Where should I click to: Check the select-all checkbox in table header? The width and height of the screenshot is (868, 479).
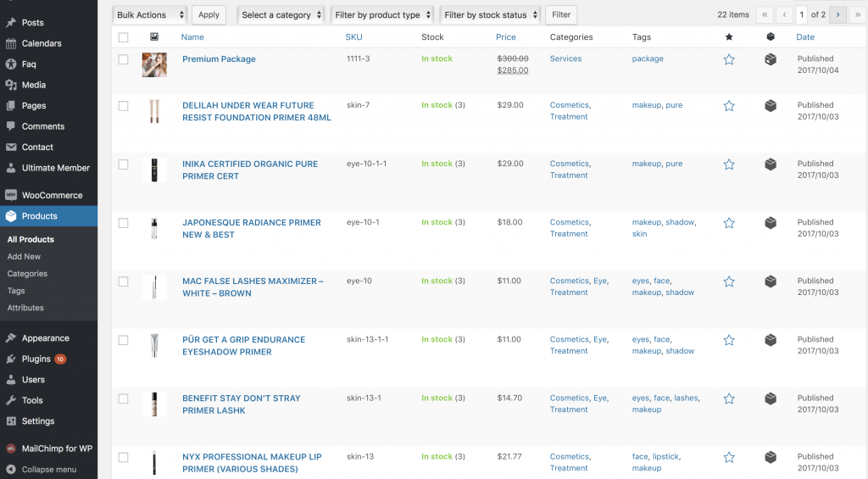point(124,37)
